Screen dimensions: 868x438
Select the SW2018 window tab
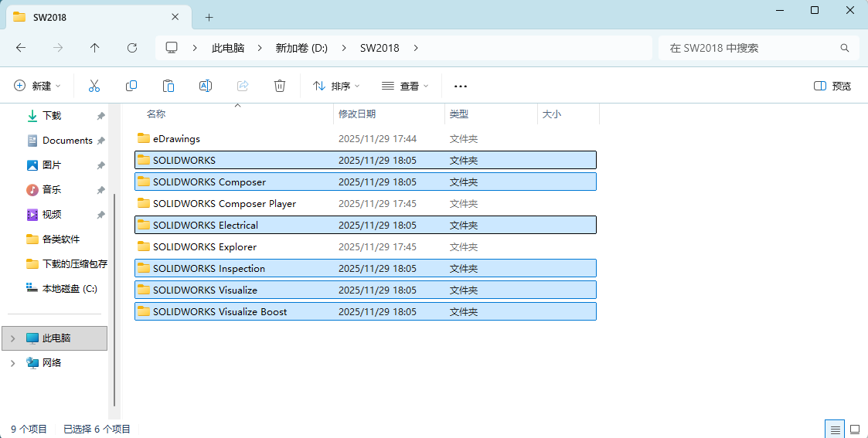[98, 17]
